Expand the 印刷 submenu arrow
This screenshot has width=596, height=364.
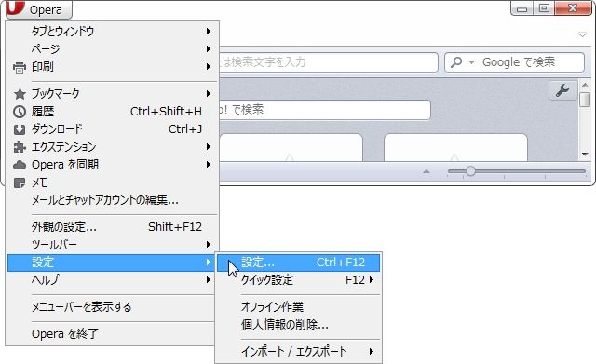point(209,67)
